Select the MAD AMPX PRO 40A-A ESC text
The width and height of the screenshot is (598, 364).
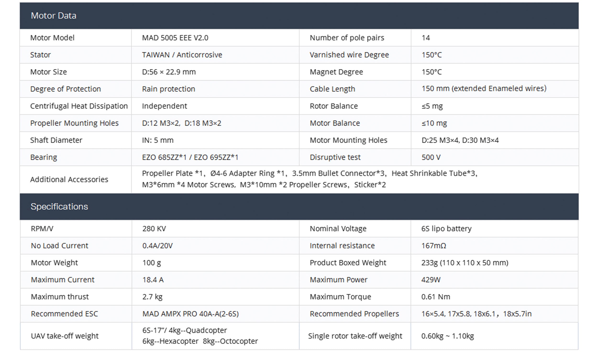[x=190, y=314]
